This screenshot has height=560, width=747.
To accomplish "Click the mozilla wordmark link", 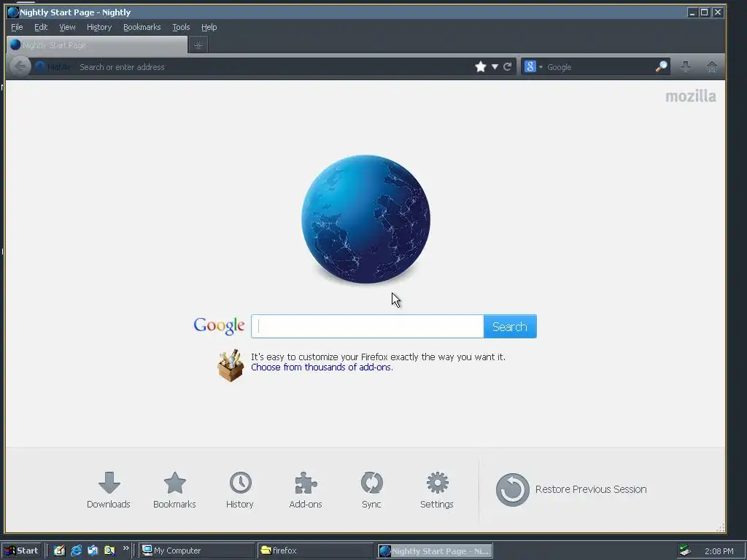I will pyautogui.click(x=691, y=96).
